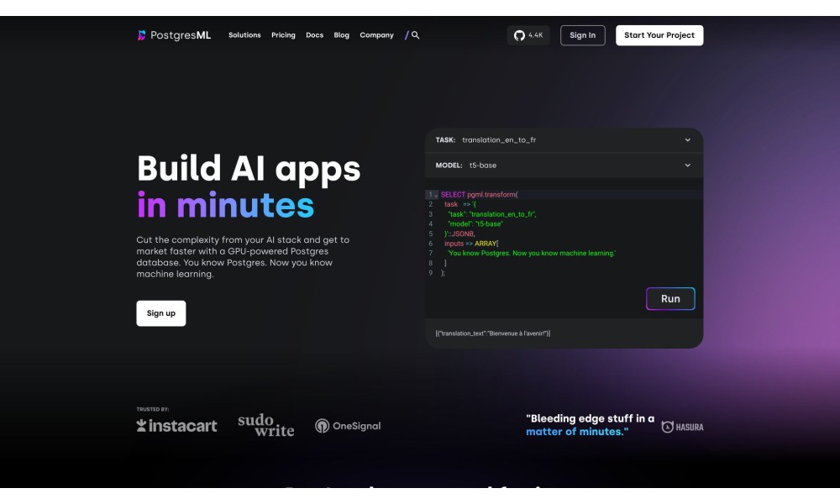This screenshot has width=840, height=504.
Task: Click the "in minutes" gradient heading
Action: pos(225,206)
